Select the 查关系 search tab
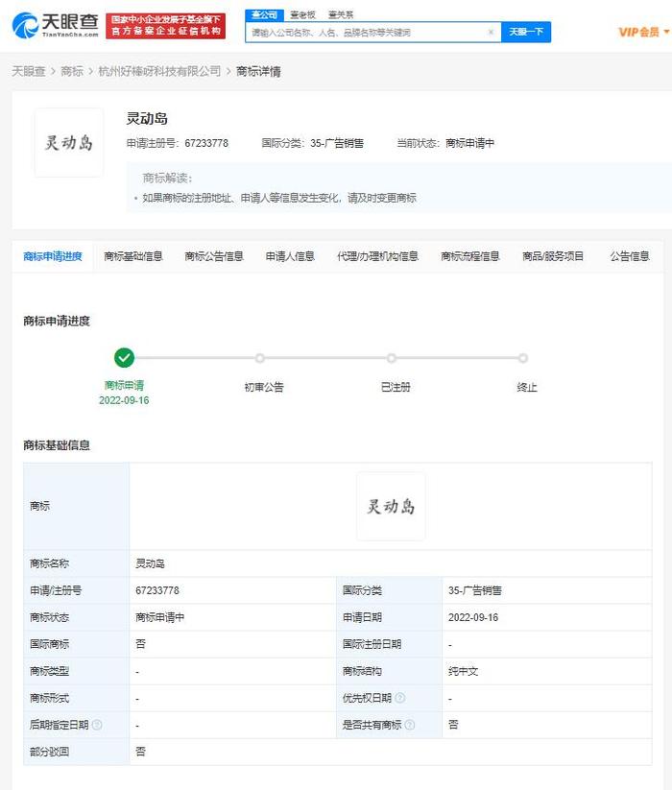This screenshot has width=672, height=790. (x=341, y=15)
